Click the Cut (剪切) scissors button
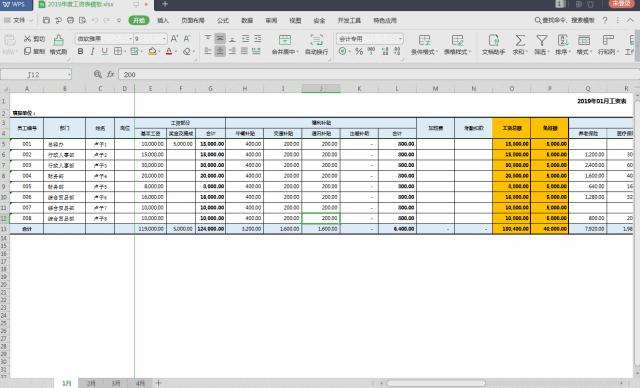Screen dimensions: 640x388 click(34, 39)
